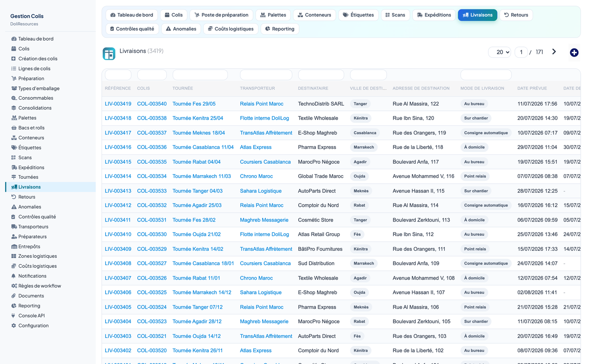589x364 pixels.
Task: Click address Boulevard Zerktouni, 113
Action: 421,220
